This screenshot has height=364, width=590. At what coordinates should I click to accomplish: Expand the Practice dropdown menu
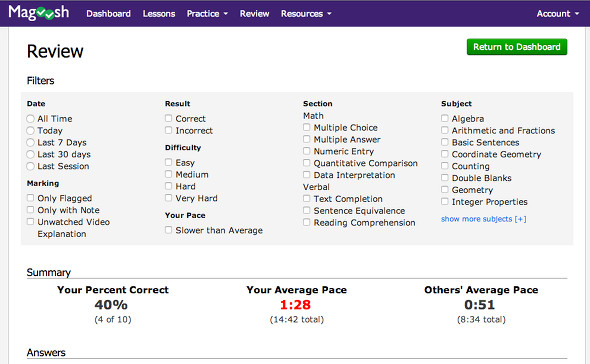207,14
